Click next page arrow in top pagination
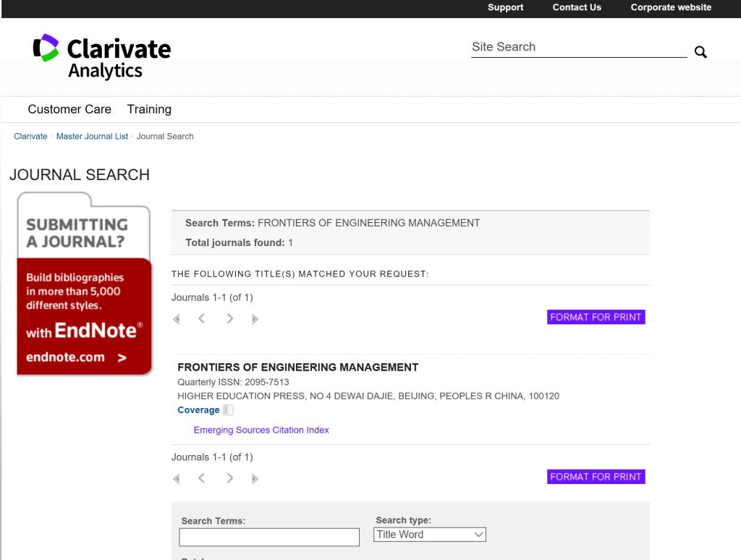The image size is (741, 560). pyautogui.click(x=229, y=318)
